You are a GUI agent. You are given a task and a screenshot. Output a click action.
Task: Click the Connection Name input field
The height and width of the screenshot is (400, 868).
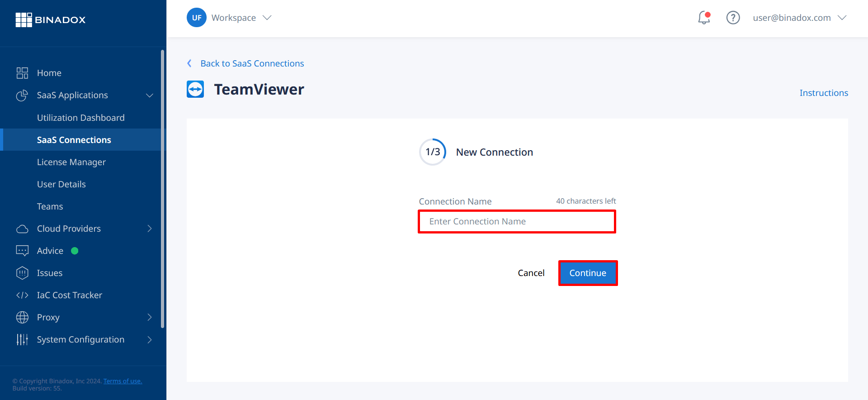tap(517, 221)
